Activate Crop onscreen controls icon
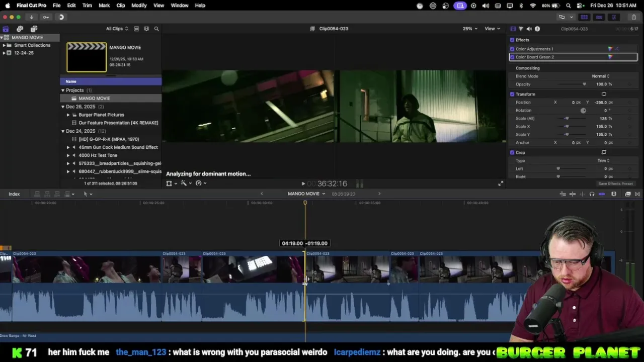Image resolution: width=644 pixels, height=362 pixels. (x=604, y=152)
